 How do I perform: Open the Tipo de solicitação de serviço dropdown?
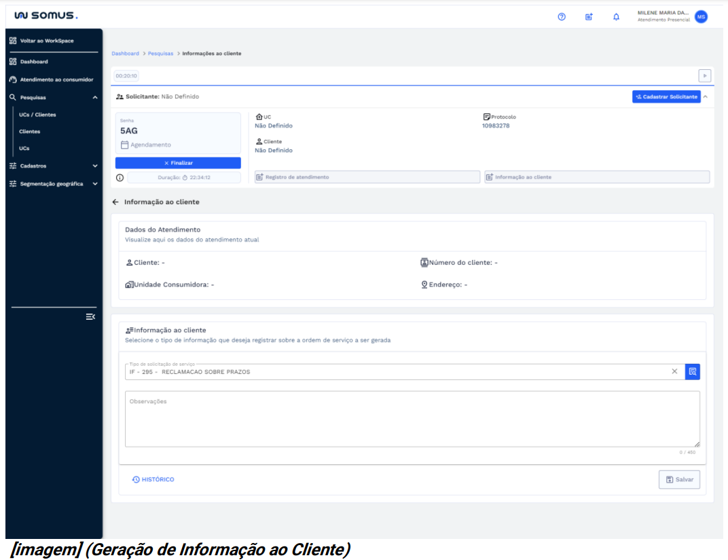(x=394, y=372)
